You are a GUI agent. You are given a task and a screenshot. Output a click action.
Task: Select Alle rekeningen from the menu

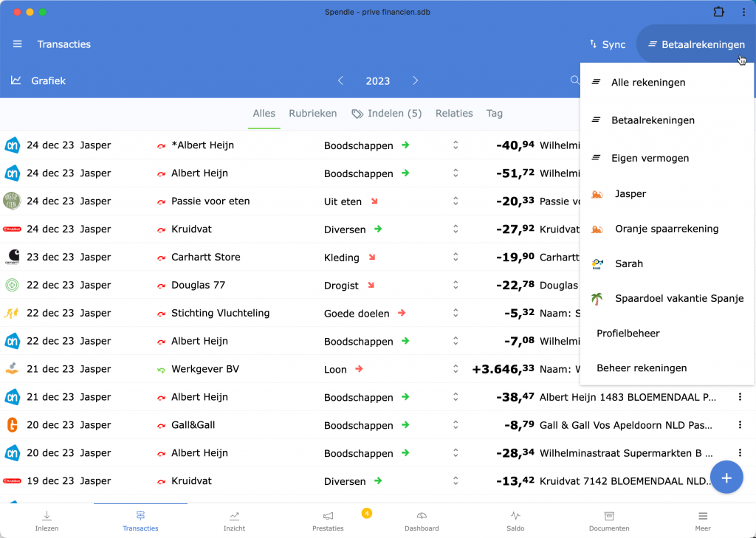click(x=648, y=83)
